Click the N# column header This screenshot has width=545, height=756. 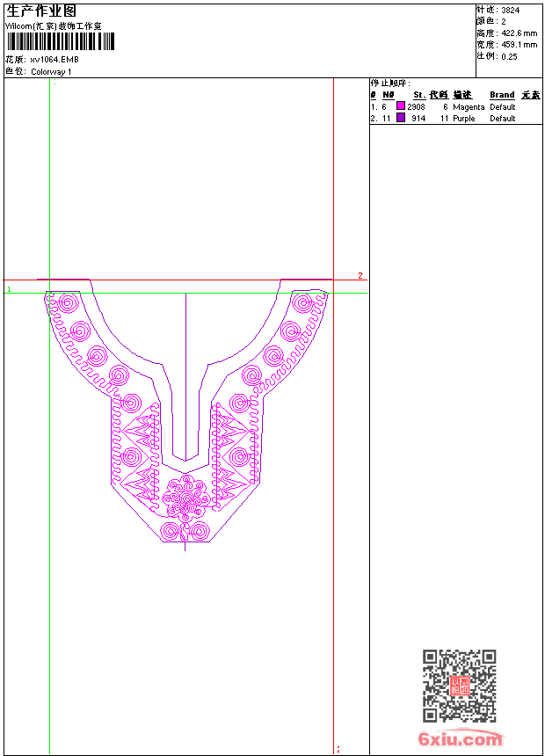pos(389,95)
